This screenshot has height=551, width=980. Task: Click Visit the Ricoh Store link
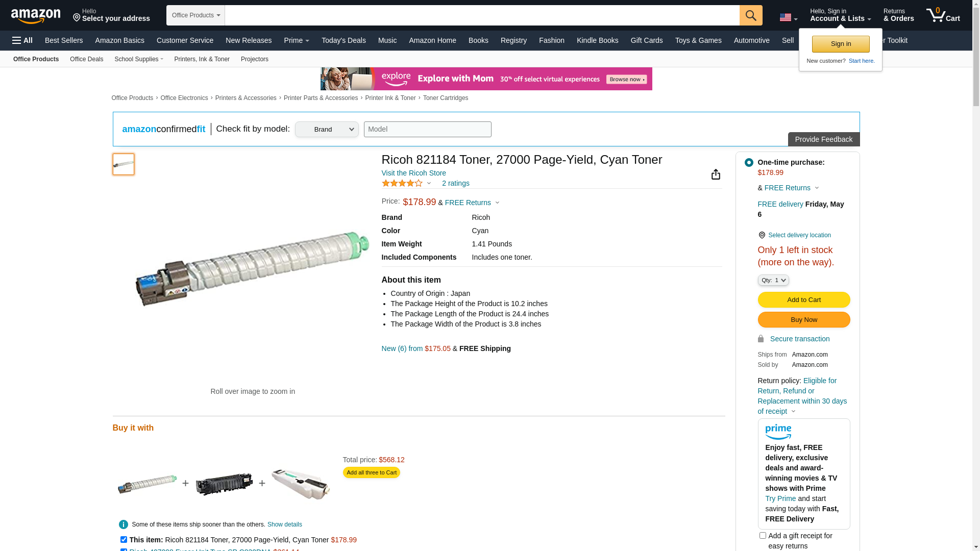pyautogui.click(x=413, y=173)
